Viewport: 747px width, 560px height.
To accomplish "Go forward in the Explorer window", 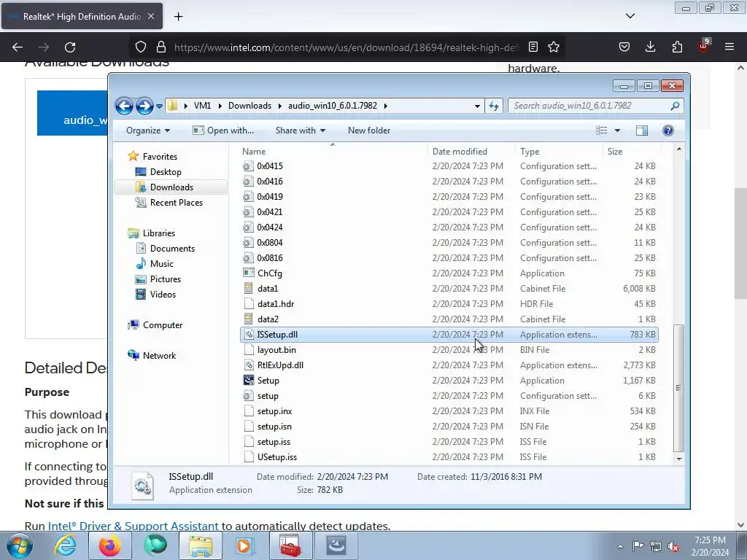I will pos(144,106).
